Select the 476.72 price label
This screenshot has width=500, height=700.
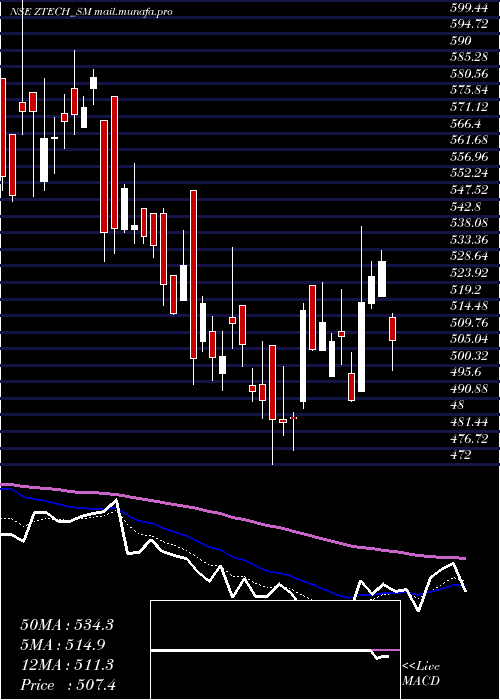point(468,438)
